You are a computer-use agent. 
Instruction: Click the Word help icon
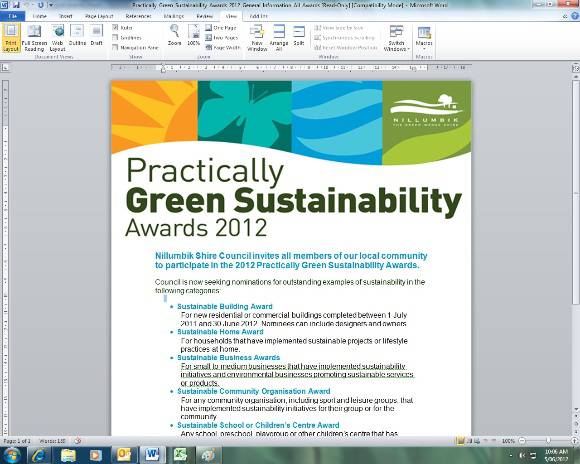point(575,16)
